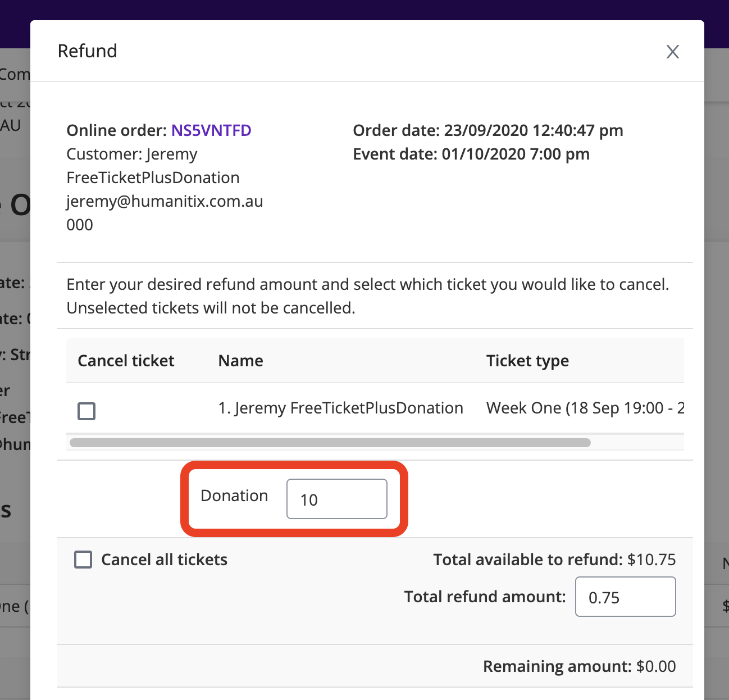The width and height of the screenshot is (729, 700).
Task: Click the Refund dialog title
Action: (88, 51)
